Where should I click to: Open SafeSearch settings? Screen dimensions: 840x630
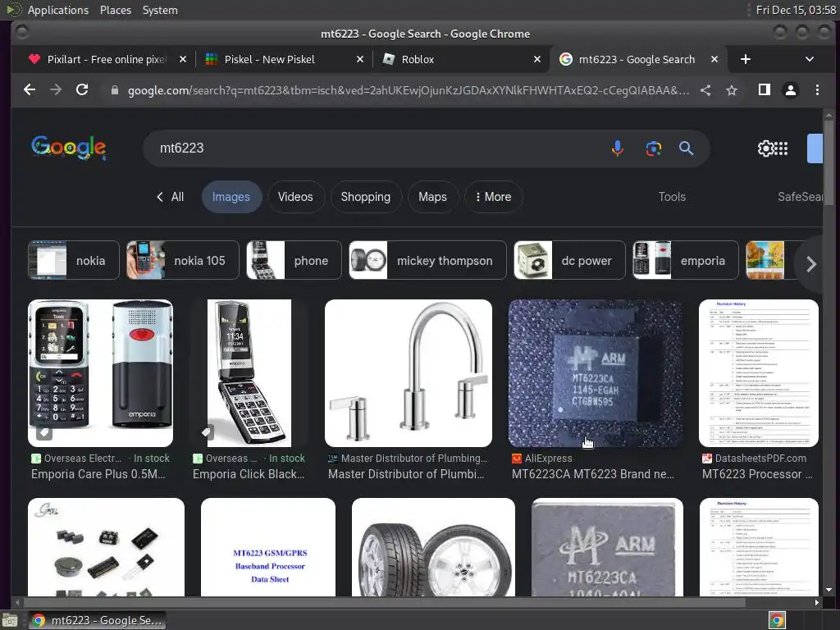(800, 197)
